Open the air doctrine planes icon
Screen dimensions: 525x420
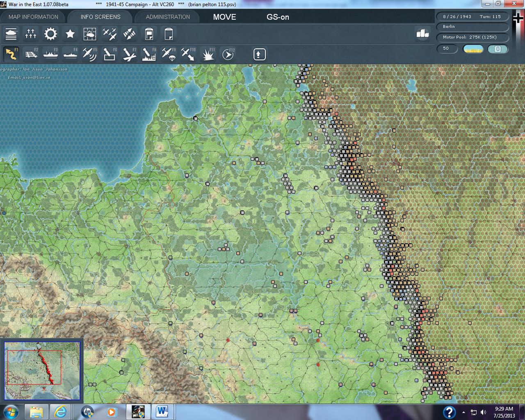(110, 34)
